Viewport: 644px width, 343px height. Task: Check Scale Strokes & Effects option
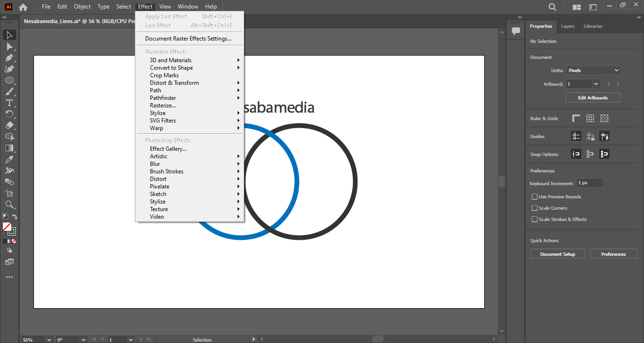(x=535, y=219)
